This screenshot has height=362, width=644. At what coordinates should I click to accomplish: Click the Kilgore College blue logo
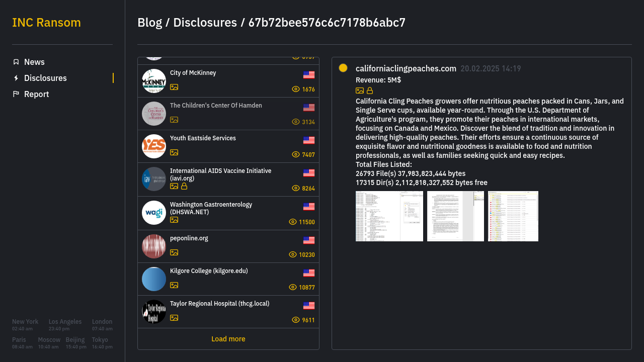point(154,279)
